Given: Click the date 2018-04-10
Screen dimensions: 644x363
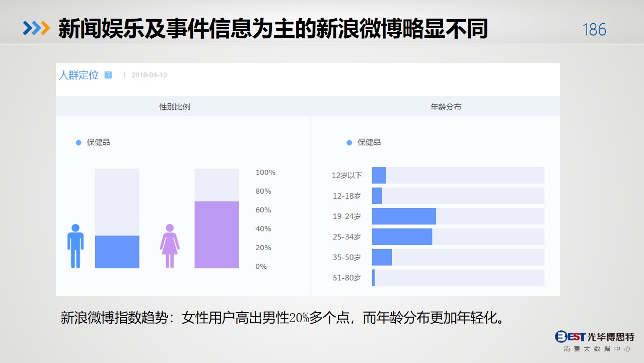Looking at the screenshot, I should pyautogui.click(x=149, y=75).
